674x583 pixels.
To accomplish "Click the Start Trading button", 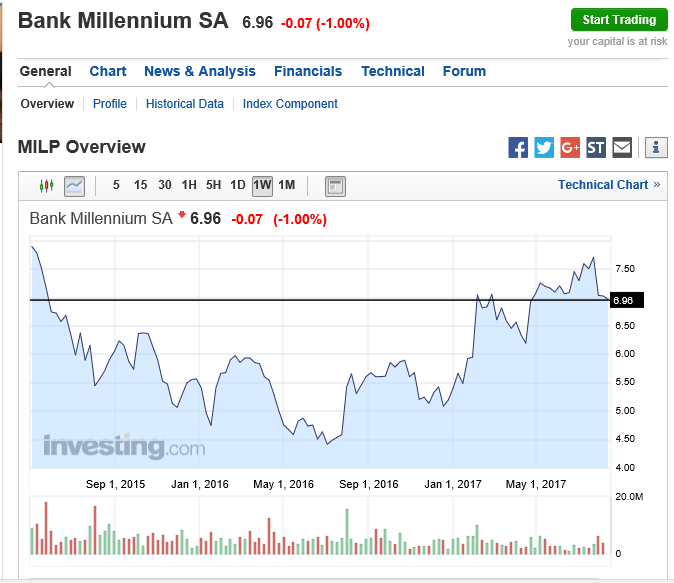I will coord(619,20).
